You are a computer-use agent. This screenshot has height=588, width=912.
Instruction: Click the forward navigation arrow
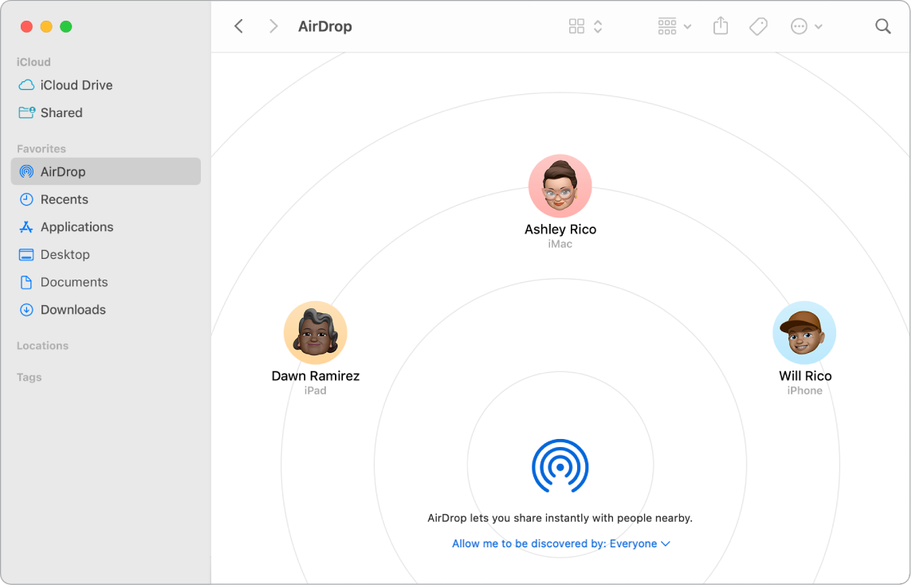273,25
